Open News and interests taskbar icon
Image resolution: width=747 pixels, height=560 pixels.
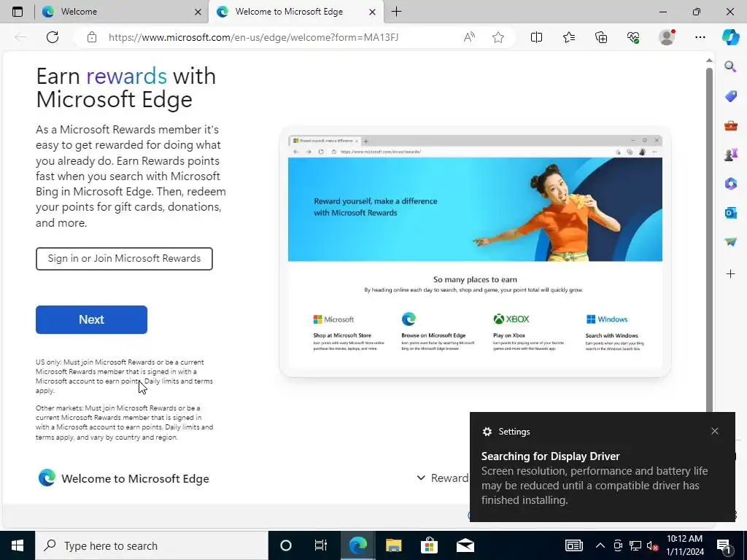point(574,545)
